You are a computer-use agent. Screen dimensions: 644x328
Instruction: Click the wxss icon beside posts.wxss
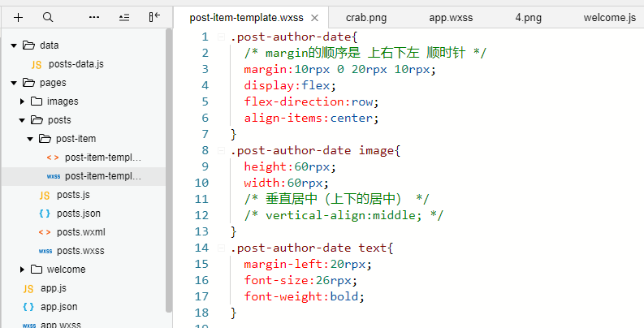[x=45, y=251]
